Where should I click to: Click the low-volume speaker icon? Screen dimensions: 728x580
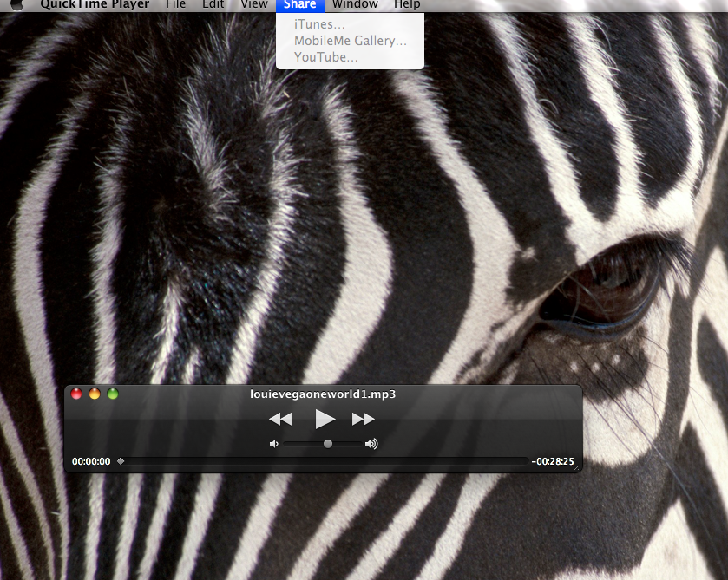coord(274,444)
